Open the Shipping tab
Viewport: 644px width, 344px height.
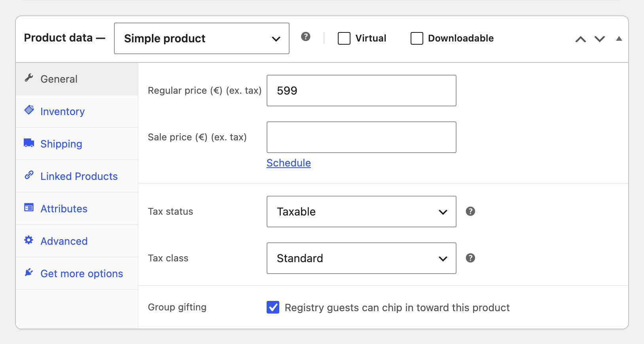(77, 144)
